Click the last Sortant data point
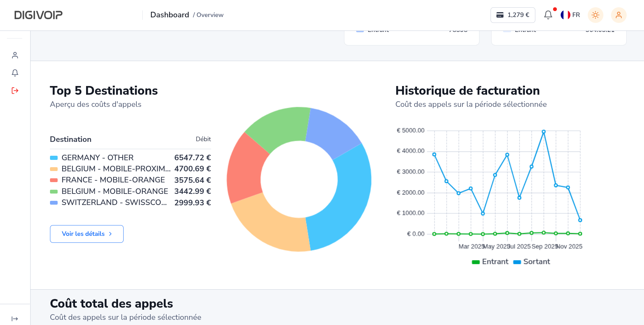The height and width of the screenshot is (325, 644). tap(580, 220)
